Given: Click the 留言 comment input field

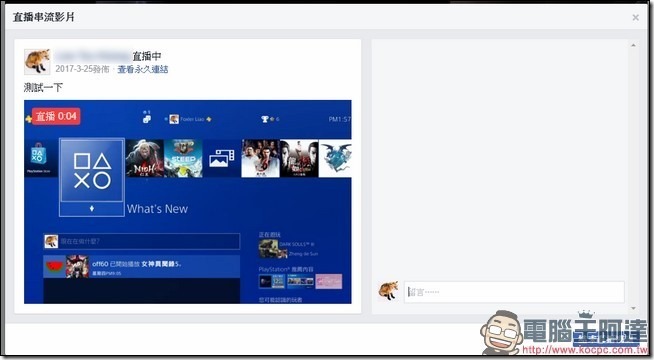Looking at the screenshot, I should pyautogui.click(x=514, y=292).
